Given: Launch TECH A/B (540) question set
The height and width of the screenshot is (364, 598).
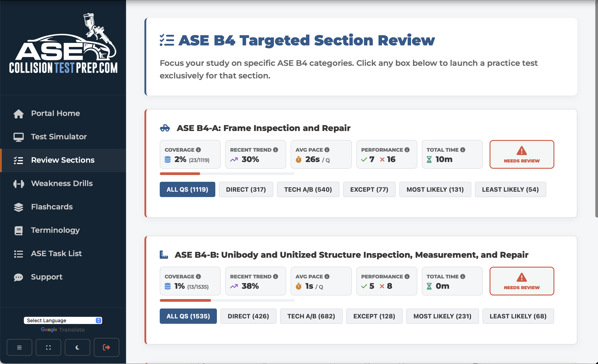Looking at the screenshot, I should 308,189.
